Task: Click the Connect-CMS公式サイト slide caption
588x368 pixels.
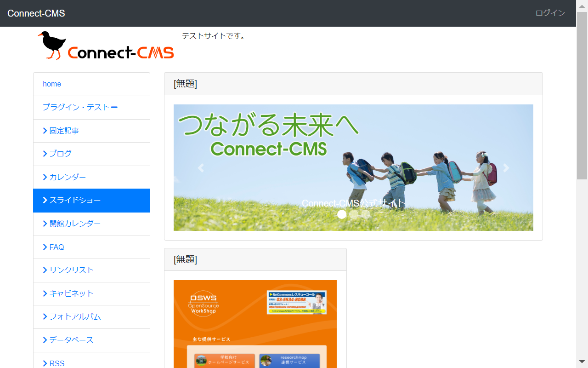Action: (x=353, y=203)
